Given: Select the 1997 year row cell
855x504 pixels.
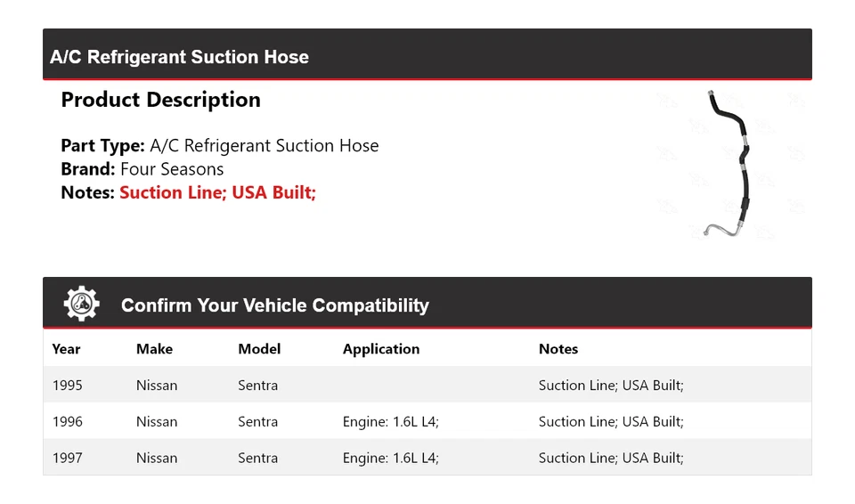Looking at the screenshot, I should pyautogui.click(x=68, y=459).
